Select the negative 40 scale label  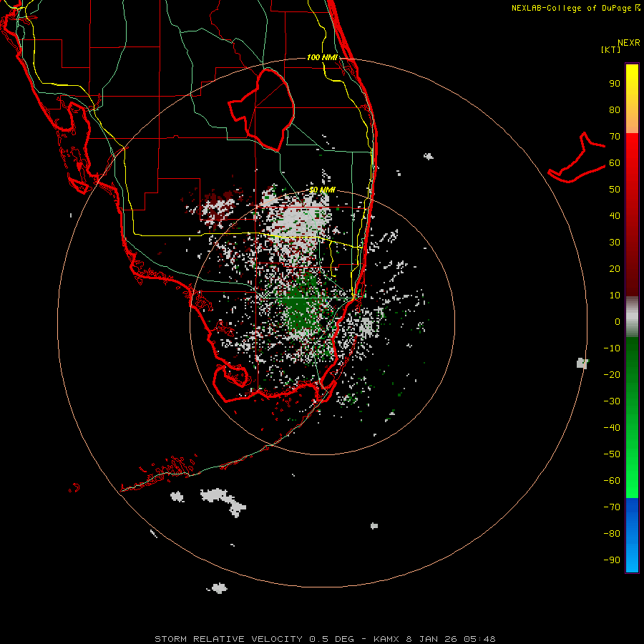612,428
